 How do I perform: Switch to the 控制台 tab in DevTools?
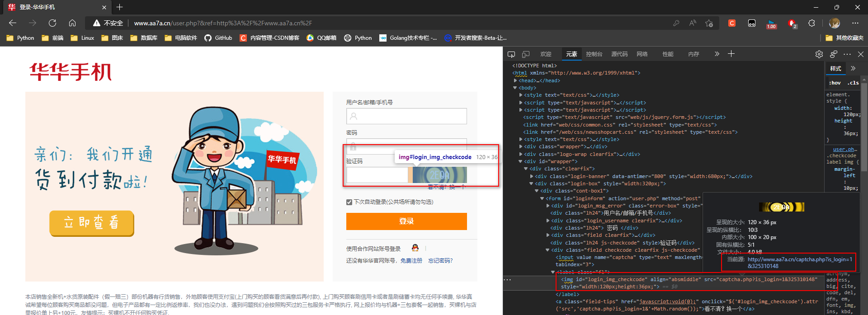coord(594,54)
